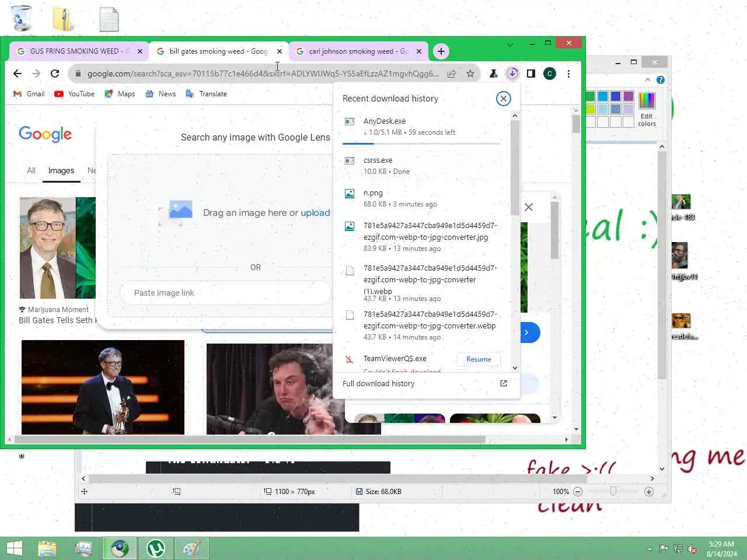This screenshot has height=560, width=747.
Task: Open the Recycle Bin on the desktop
Action: coord(22,19)
